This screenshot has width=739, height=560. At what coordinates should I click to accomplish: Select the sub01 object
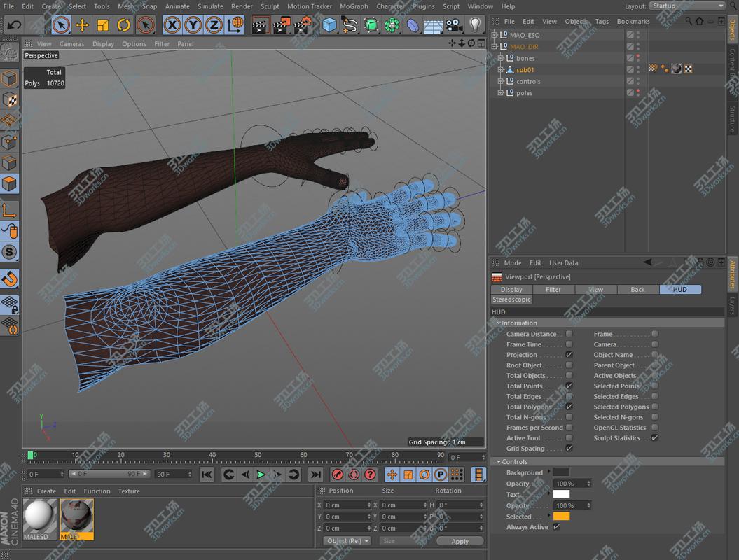coord(525,70)
